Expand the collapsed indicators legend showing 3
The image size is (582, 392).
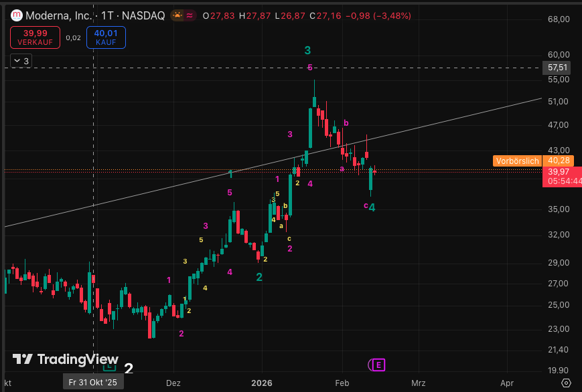[21, 61]
